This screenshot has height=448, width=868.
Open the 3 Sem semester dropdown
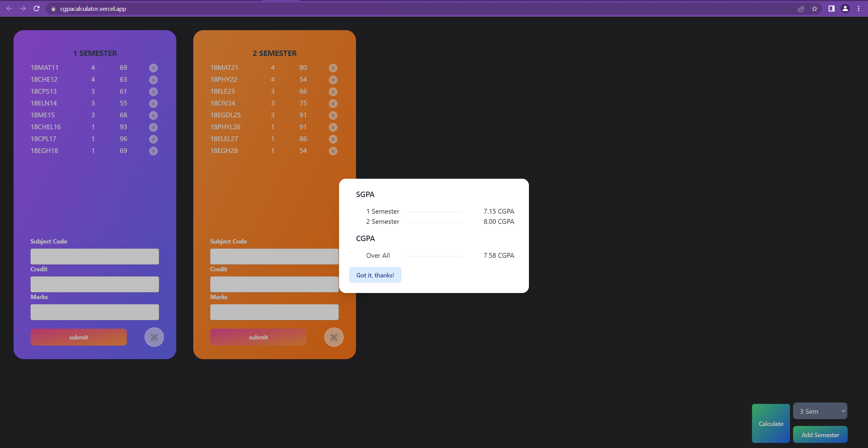coord(820,411)
